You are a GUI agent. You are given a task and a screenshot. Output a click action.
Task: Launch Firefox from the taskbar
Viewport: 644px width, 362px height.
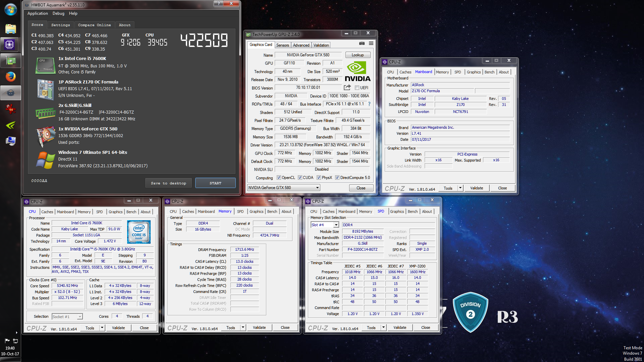(10, 77)
